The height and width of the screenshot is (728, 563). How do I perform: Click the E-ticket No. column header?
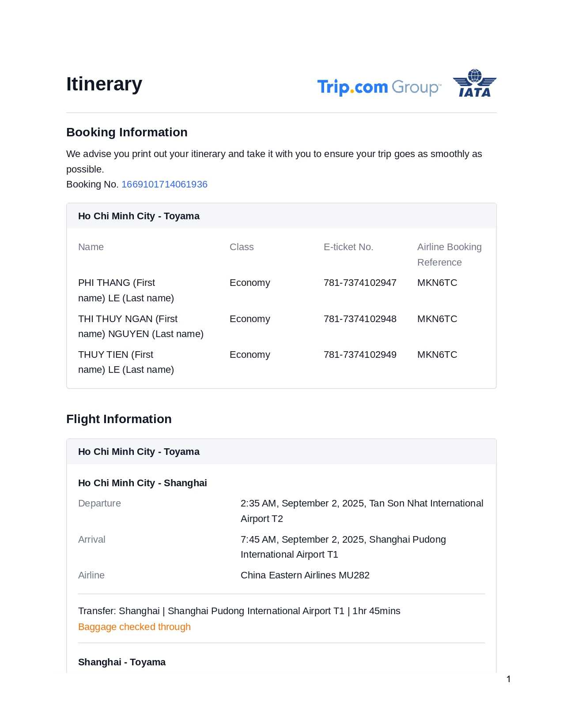[x=348, y=247]
